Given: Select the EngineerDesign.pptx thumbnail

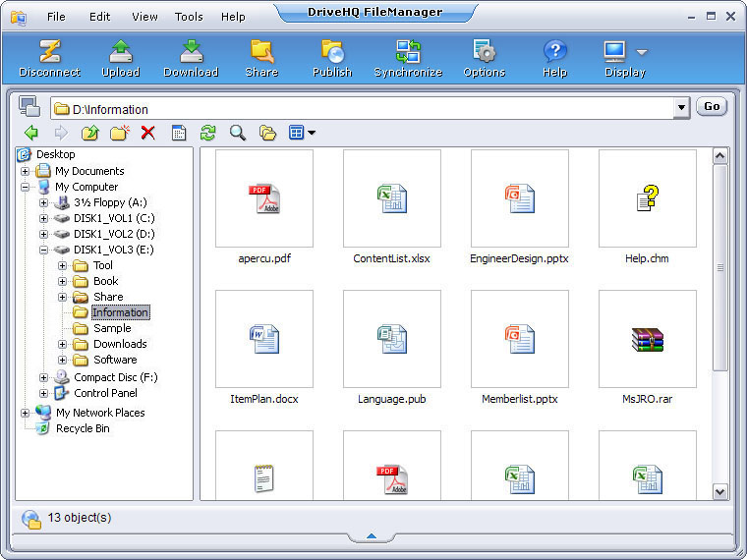Looking at the screenshot, I should pos(520,198).
